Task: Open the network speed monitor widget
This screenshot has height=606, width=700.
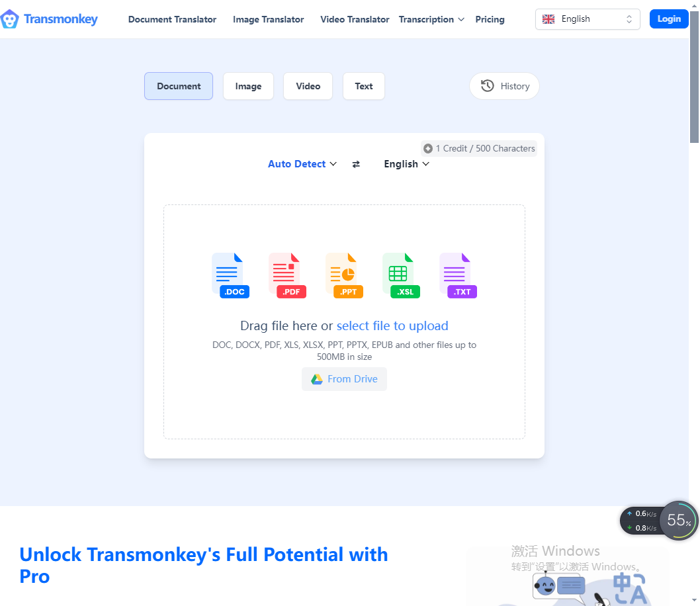Action: tap(641, 521)
